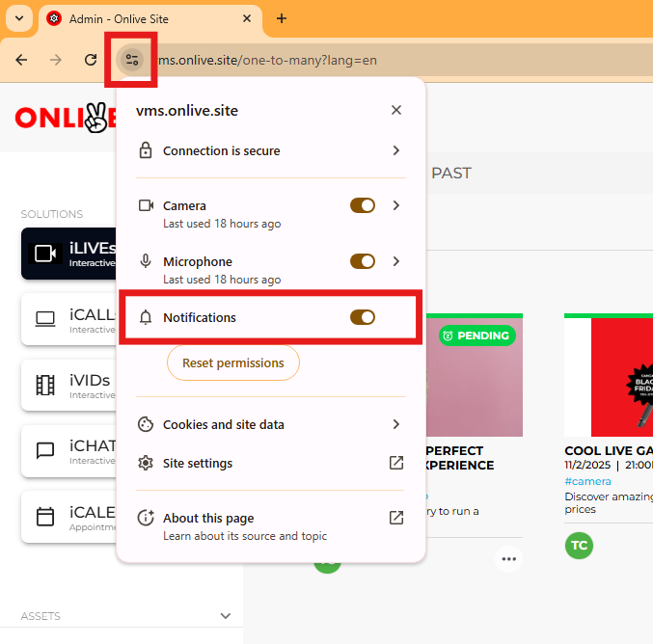Click the site information icon in address bar

(131, 60)
